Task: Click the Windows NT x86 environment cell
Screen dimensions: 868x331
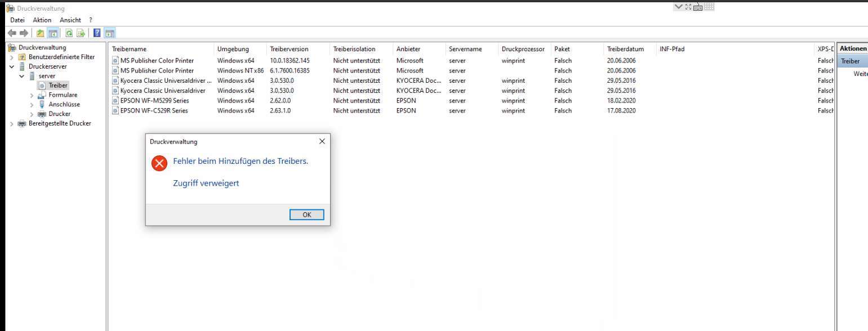Action: (x=241, y=71)
